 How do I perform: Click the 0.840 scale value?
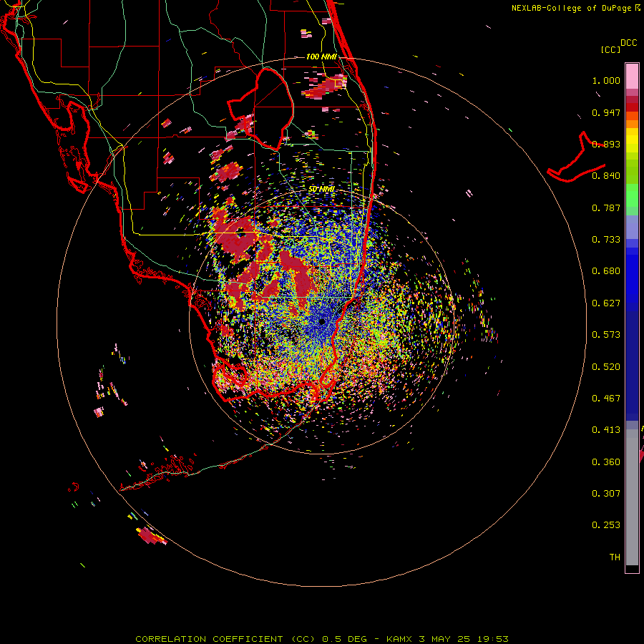[x=606, y=176]
